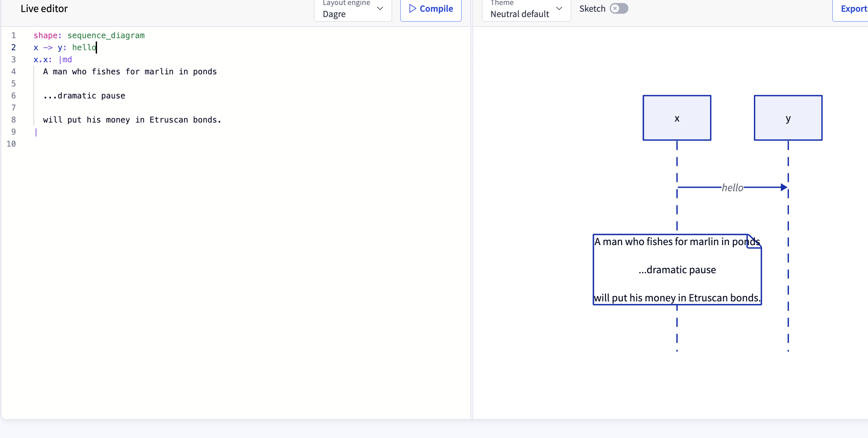Viewport: 868px width, 438px height.
Task: Select the y lifeline box in the diagram
Action: (788, 118)
